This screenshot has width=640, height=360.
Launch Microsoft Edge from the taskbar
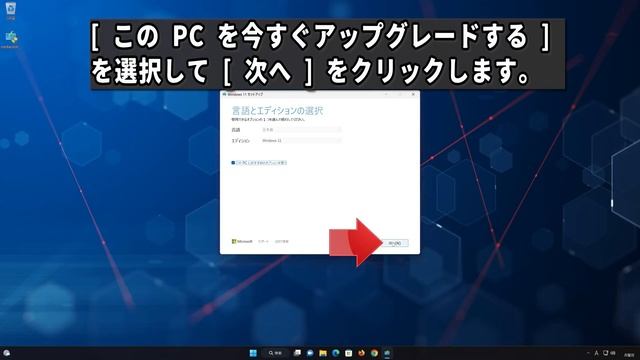(x=336, y=353)
